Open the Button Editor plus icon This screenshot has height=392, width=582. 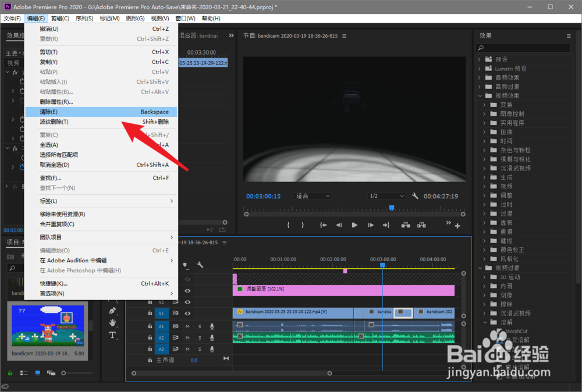click(457, 226)
